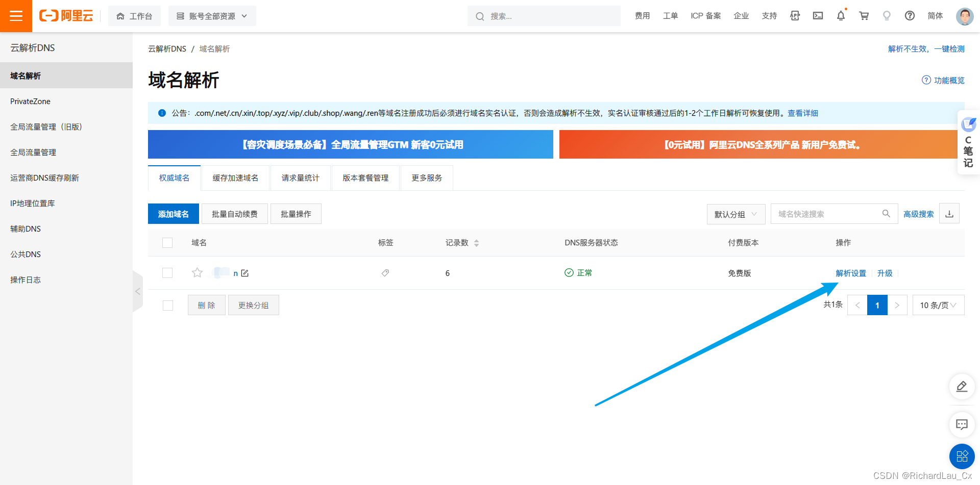980x485 pixels.
Task: Switch to the 请求量统计 tab
Action: (300, 177)
